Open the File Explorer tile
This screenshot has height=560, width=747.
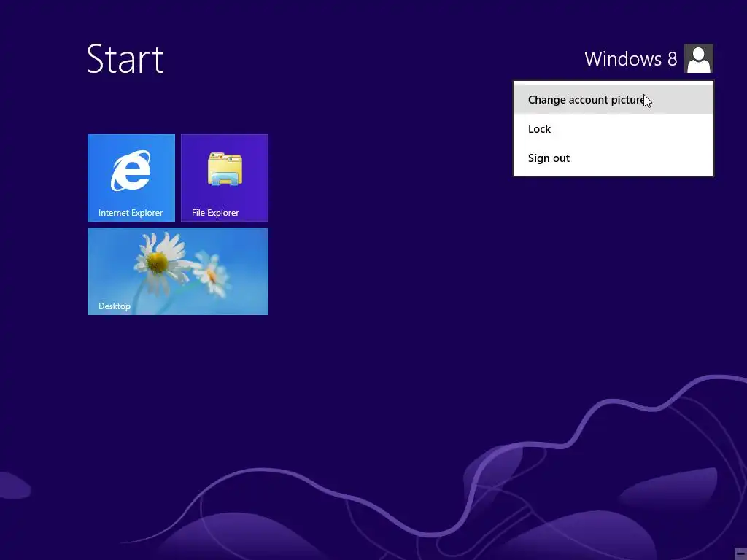(x=225, y=178)
